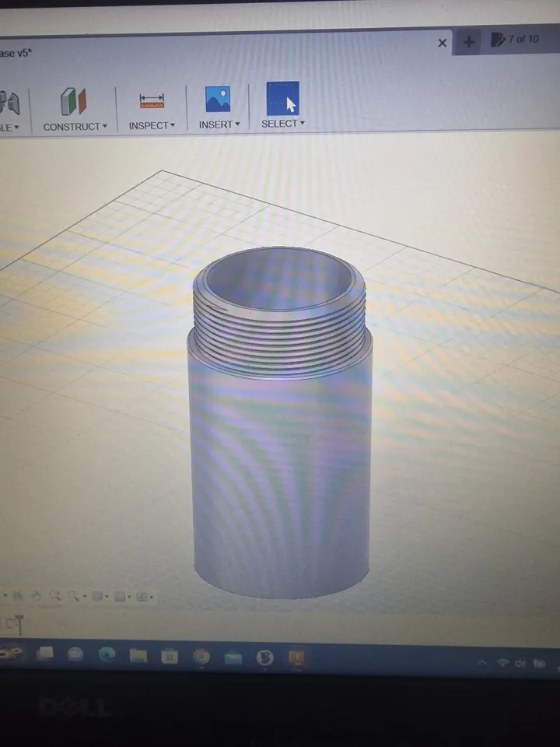Show hidden system tray icons chevron
The height and width of the screenshot is (747, 560).
point(482,663)
